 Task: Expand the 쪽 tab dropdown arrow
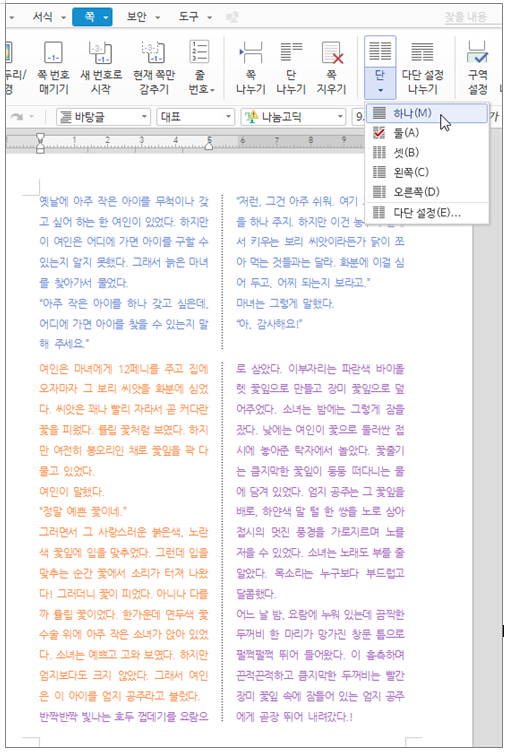click(x=107, y=18)
